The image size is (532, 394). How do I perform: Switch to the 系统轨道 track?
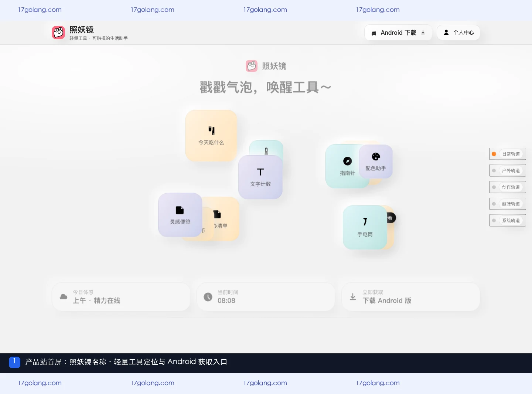point(508,220)
